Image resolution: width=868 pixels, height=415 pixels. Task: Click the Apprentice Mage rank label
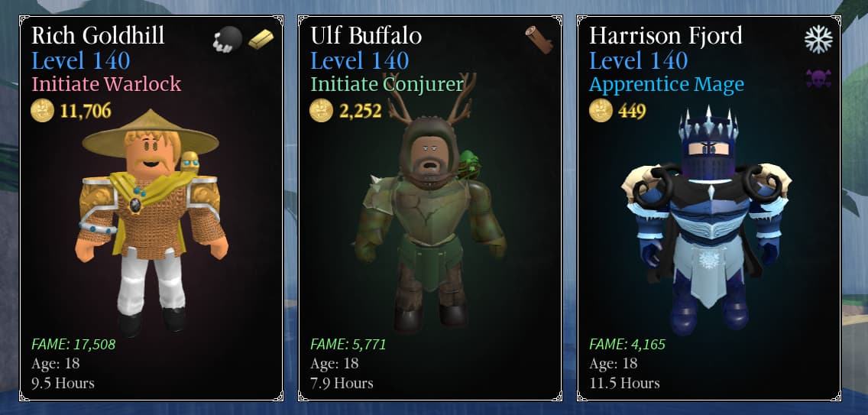tap(666, 85)
